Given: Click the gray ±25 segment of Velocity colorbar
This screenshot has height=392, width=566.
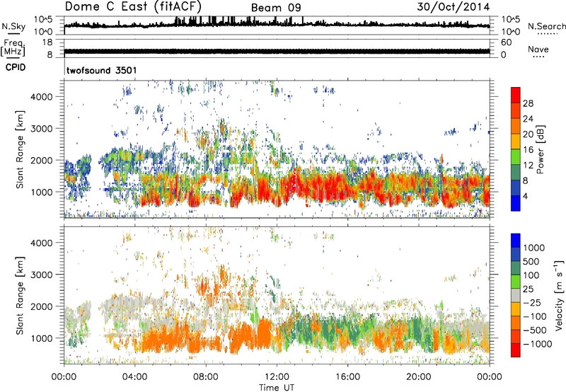Looking at the screenshot, I should click(x=516, y=295).
